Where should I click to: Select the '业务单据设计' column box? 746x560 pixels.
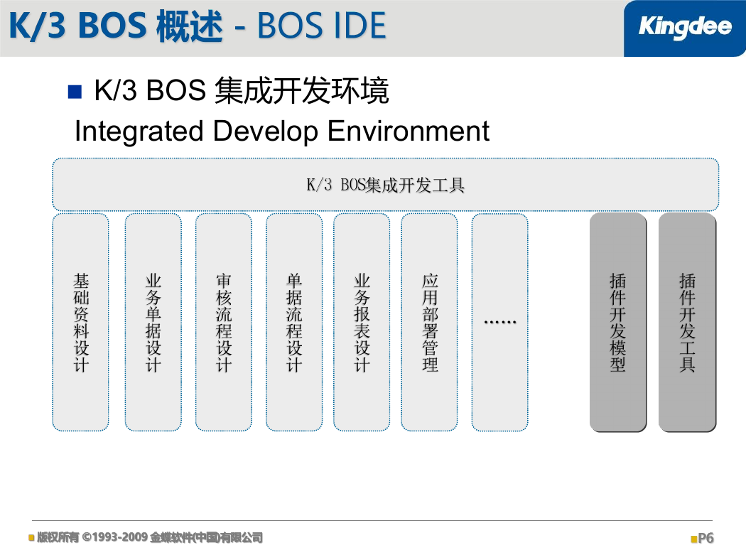[x=153, y=322]
